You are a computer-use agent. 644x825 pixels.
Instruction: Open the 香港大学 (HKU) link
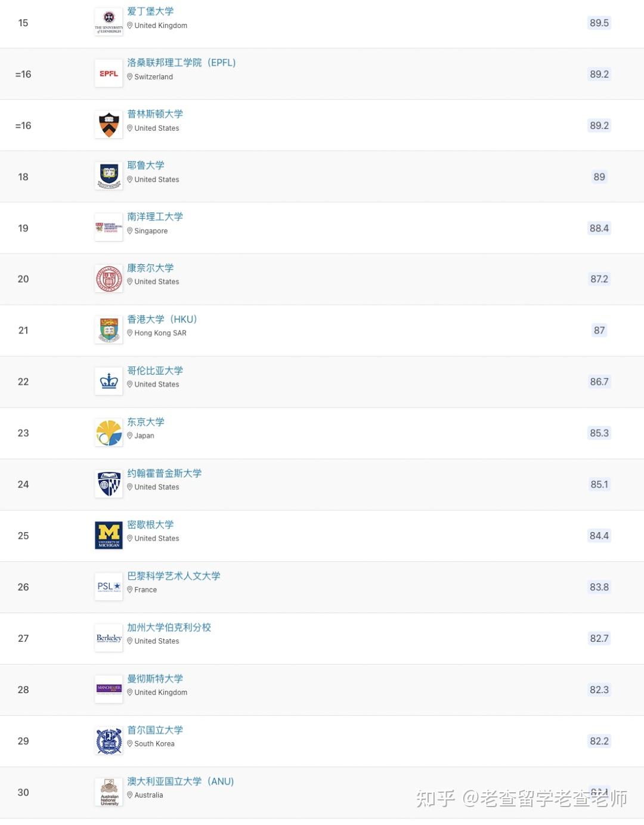point(162,319)
